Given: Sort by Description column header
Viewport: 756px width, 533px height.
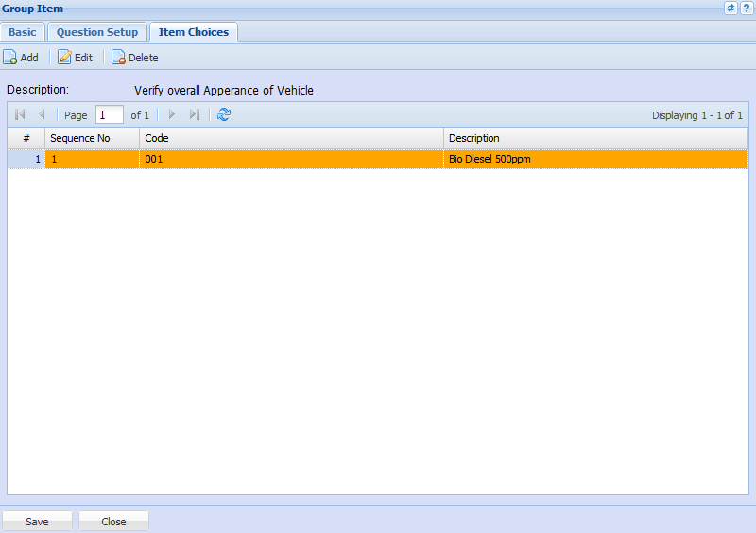Looking at the screenshot, I should point(595,138).
